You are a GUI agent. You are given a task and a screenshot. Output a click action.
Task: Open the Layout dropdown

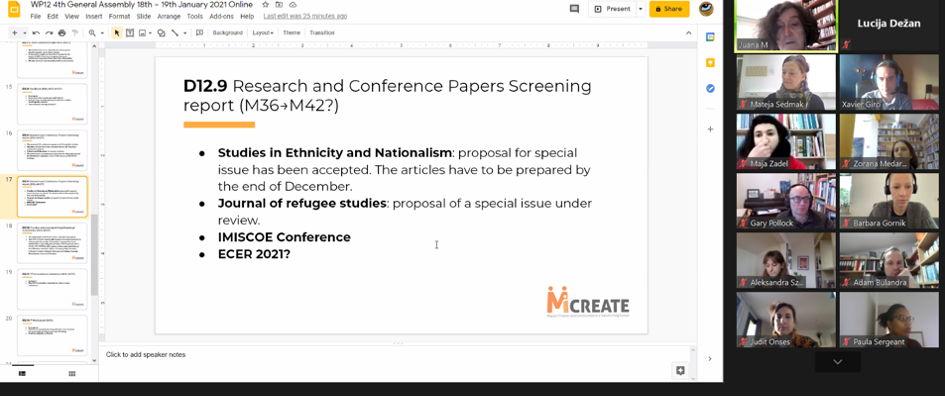coord(263,33)
